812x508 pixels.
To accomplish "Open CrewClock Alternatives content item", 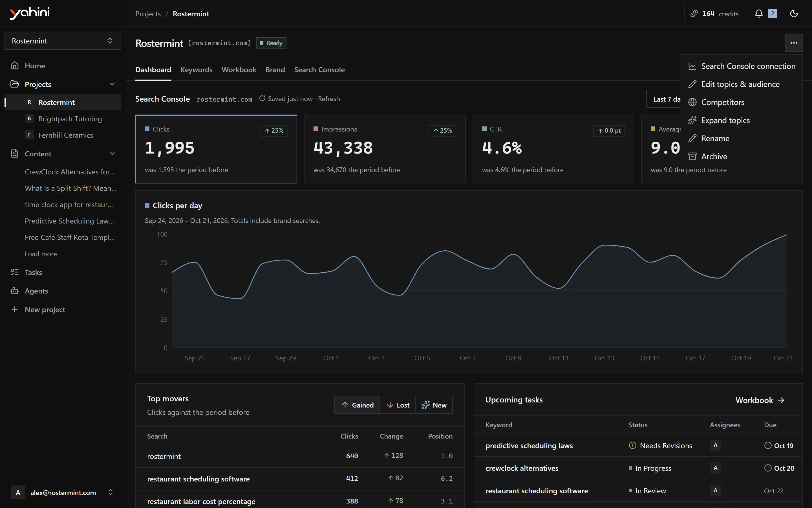I will 70,172.
